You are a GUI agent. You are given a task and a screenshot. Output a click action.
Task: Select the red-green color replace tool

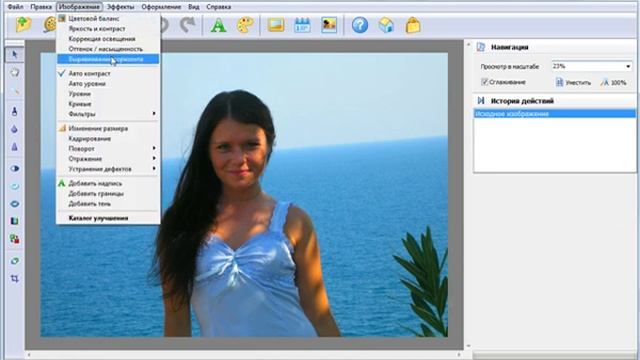click(x=15, y=239)
